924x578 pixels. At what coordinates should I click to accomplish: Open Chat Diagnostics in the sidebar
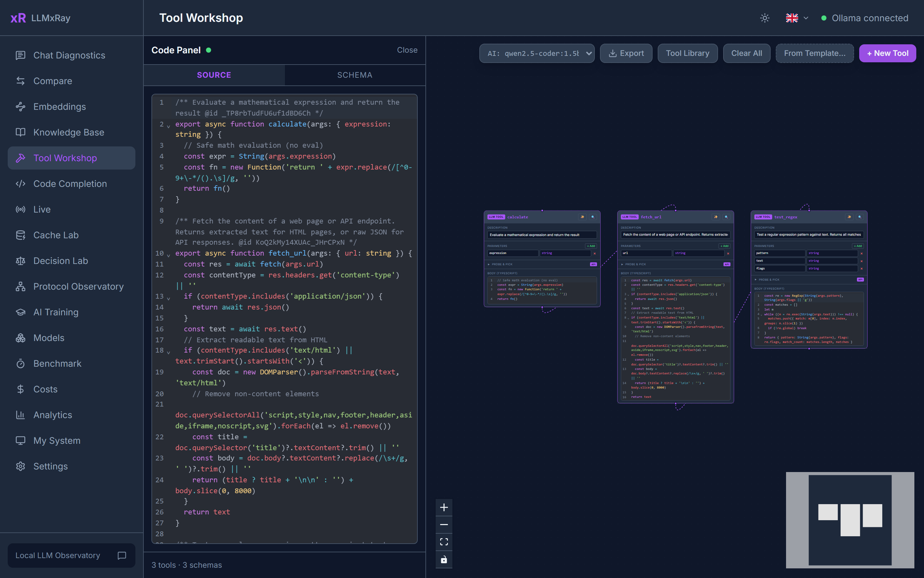click(x=72, y=55)
